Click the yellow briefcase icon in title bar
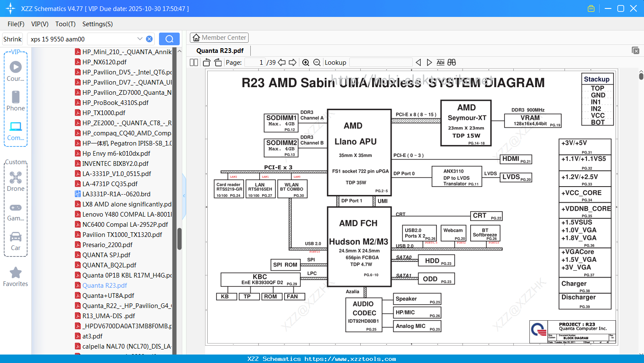644x363 pixels. point(591,8)
